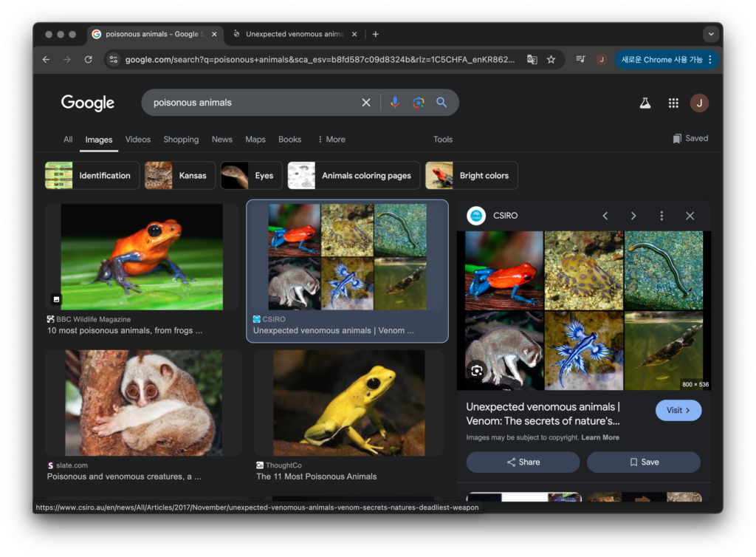Open the Google apps grid

pos(673,103)
